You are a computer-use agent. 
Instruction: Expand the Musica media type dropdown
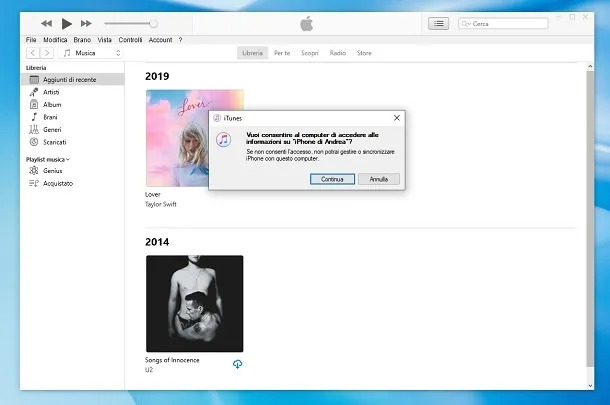coord(91,53)
